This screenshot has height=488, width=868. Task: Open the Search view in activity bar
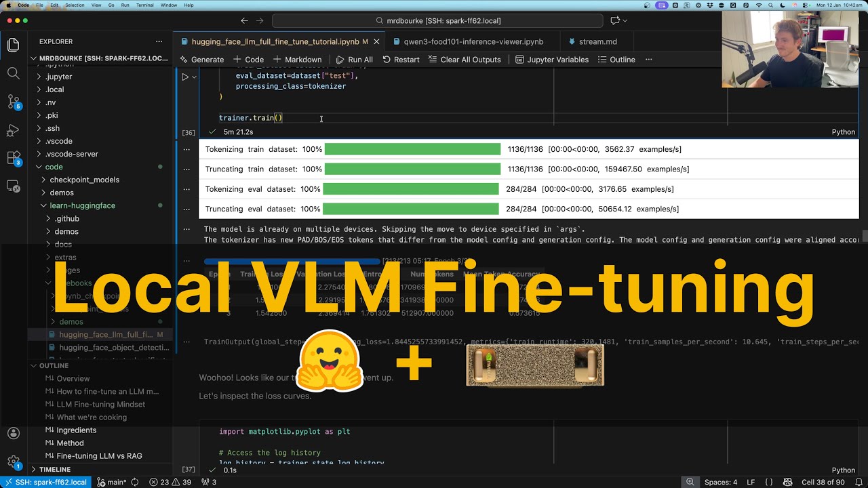coord(13,73)
